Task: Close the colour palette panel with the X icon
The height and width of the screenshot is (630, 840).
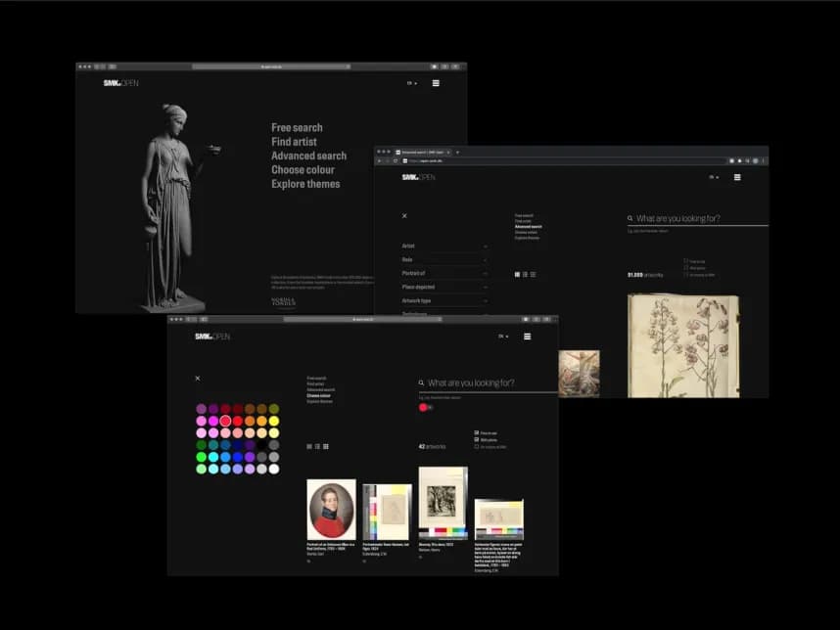Action: (x=198, y=379)
